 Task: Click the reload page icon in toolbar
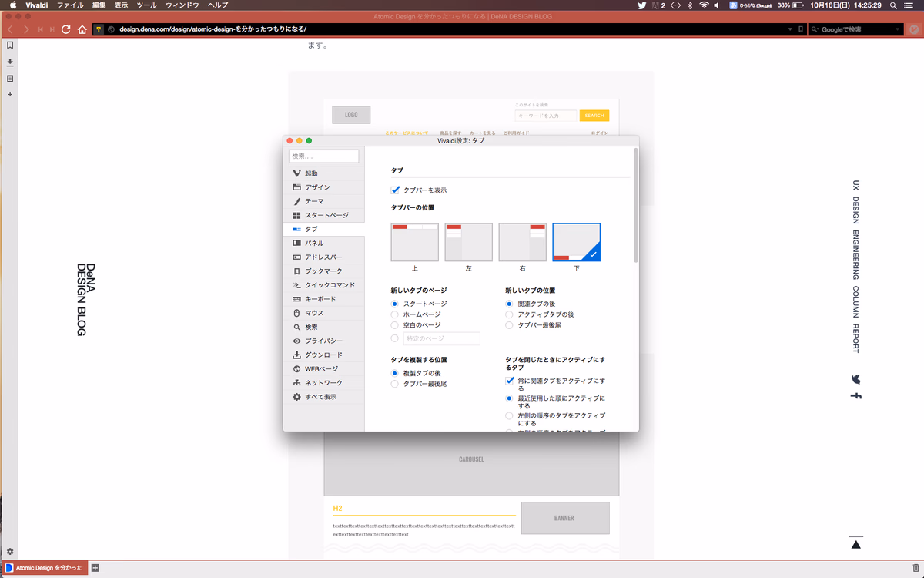coord(66,29)
